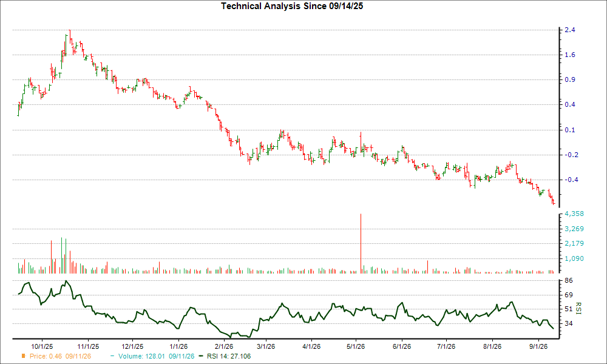Click the '1.6' price axis label
Viewport: 607px width, 364px height.
click(x=570, y=55)
